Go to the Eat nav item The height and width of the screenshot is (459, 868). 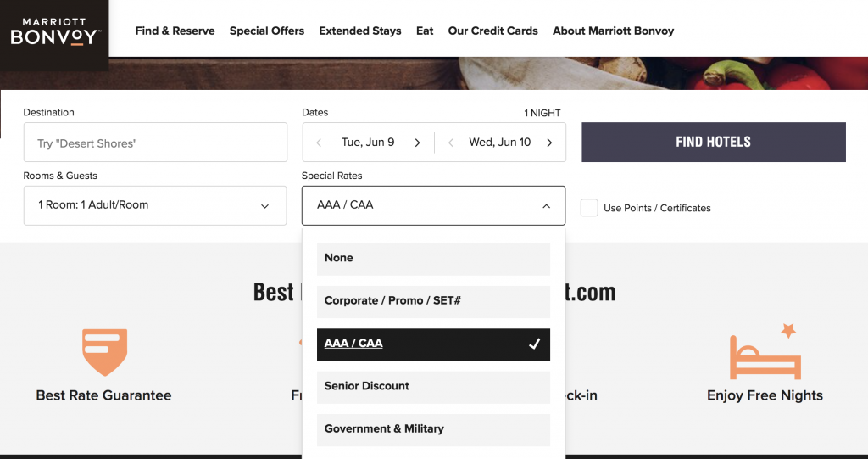tap(425, 31)
